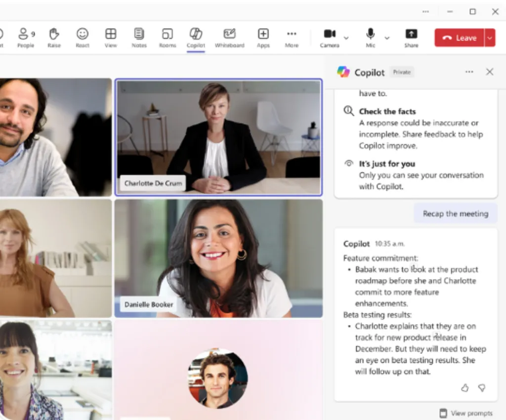Open More meeting actions

tap(292, 38)
